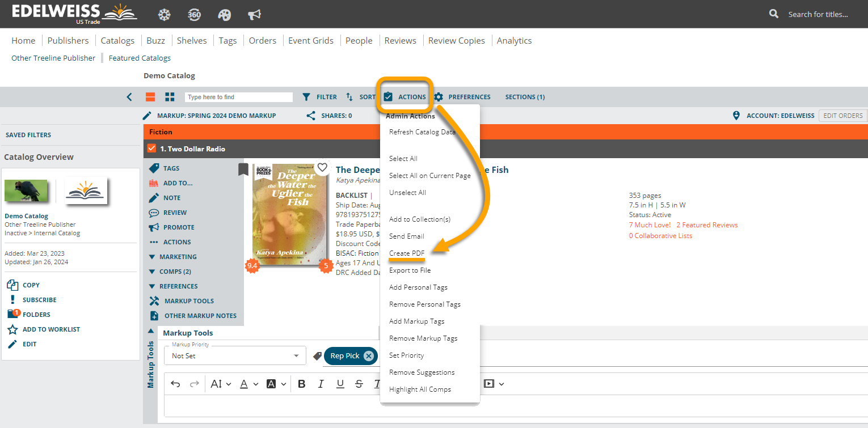Click the redo arrow in editor
The image size is (868, 428).
(195, 384)
